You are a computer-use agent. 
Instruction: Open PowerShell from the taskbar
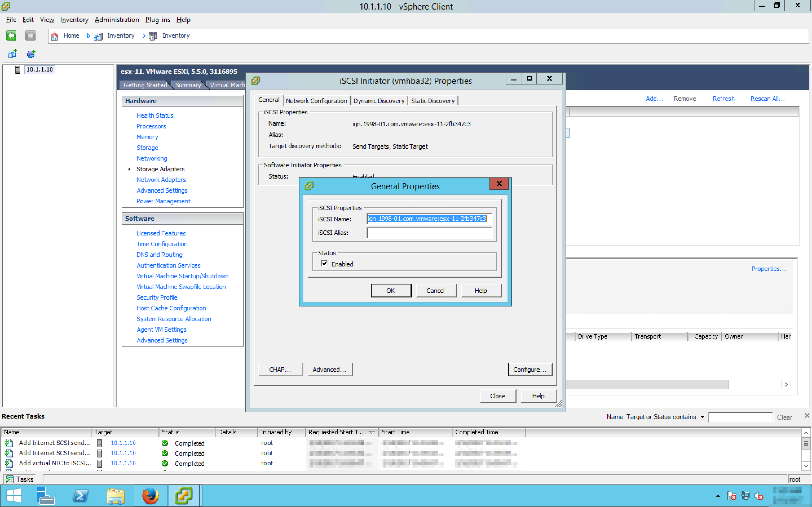pyautogui.click(x=81, y=496)
